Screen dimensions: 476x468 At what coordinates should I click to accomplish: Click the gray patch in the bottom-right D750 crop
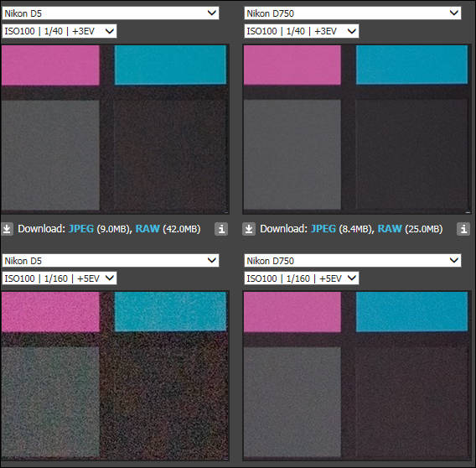(x=292, y=401)
